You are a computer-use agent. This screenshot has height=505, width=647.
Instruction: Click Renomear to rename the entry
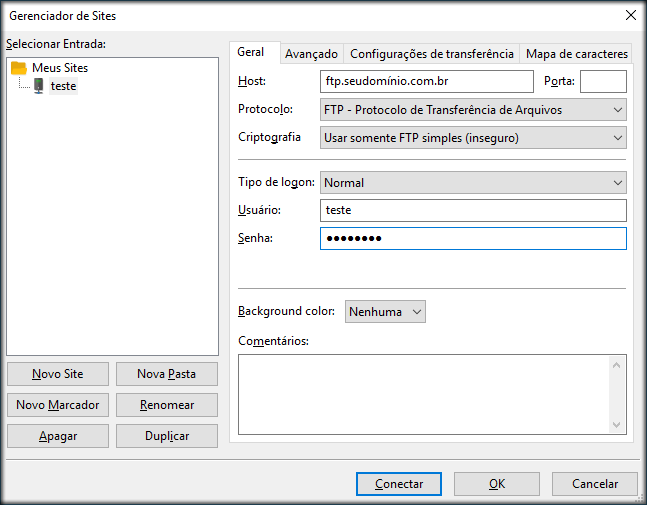tap(166, 405)
